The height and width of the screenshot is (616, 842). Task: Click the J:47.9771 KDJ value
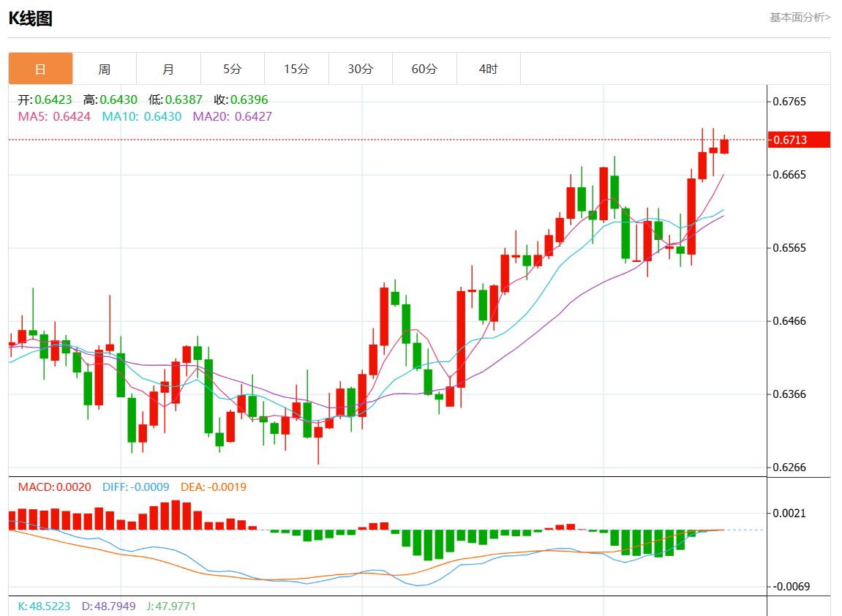tap(171, 606)
